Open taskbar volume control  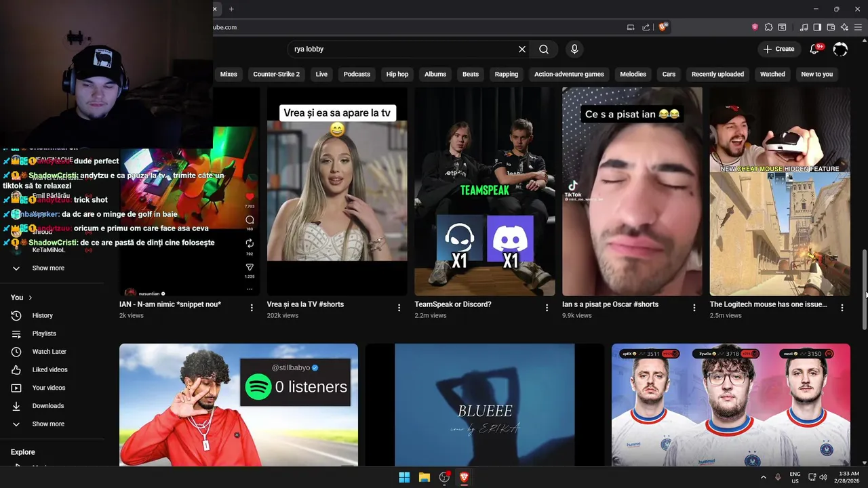(x=823, y=477)
